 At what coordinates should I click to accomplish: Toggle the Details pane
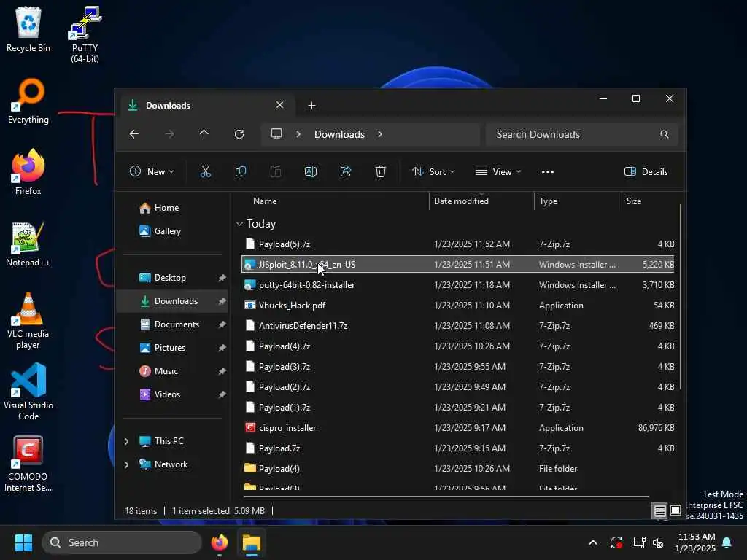(x=646, y=172)
